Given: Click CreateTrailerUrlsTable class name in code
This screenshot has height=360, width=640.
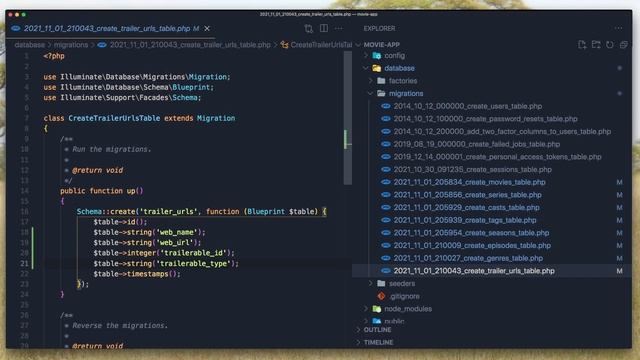Looking at the screenshot, I should pos(114,118).
